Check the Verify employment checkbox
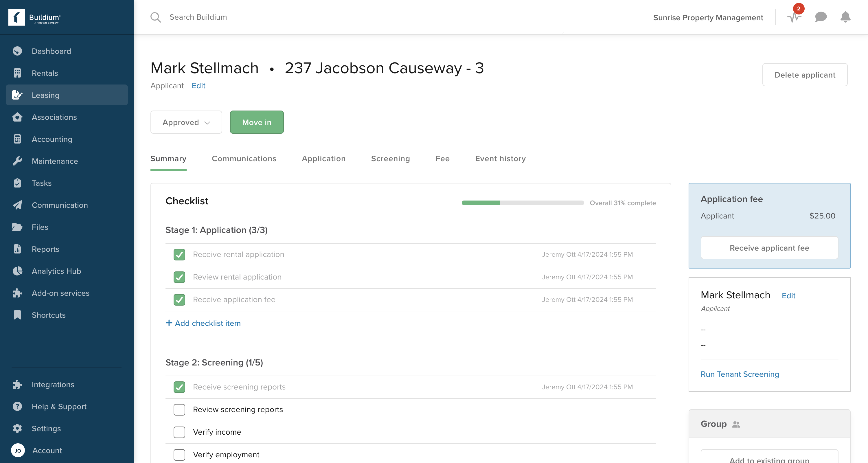This screenshot has width=868, height=463. (179, 455)
